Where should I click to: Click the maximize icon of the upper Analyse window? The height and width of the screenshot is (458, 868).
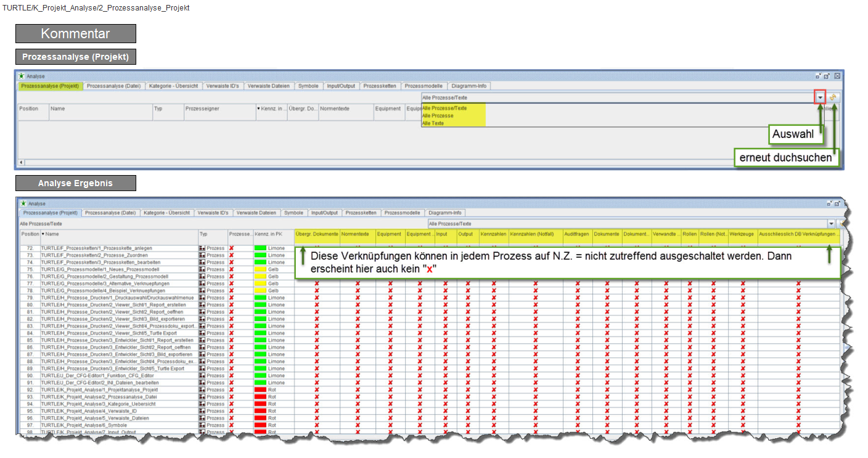(827, 76)
